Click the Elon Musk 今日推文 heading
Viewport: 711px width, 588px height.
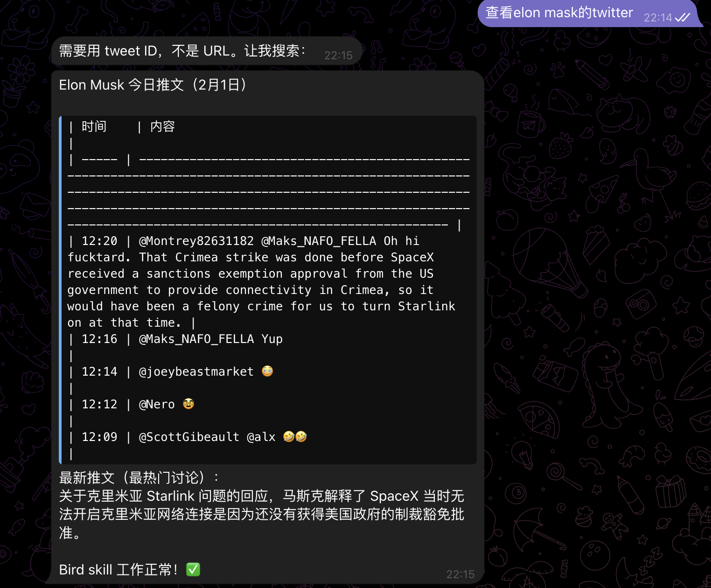(153, 85)
